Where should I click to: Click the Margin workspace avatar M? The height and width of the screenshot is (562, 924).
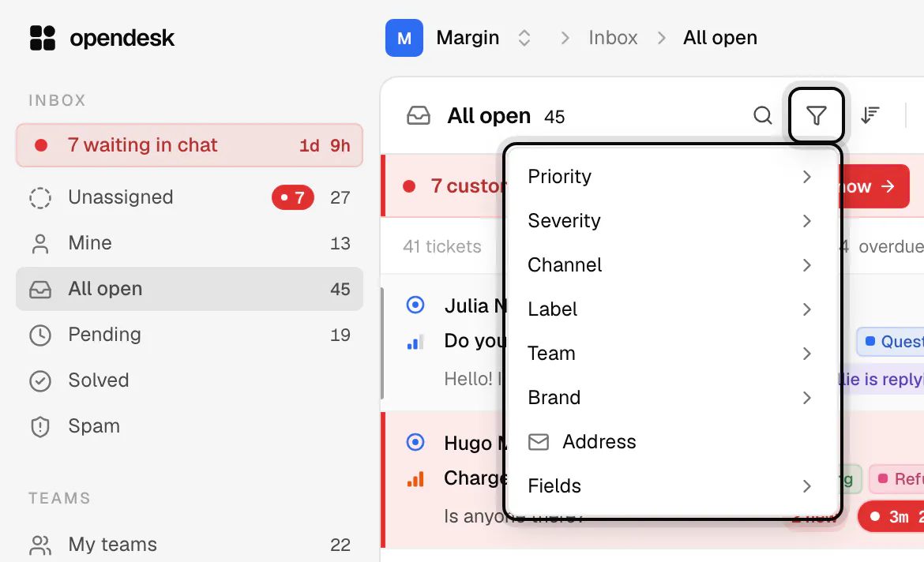pos(404,38)
